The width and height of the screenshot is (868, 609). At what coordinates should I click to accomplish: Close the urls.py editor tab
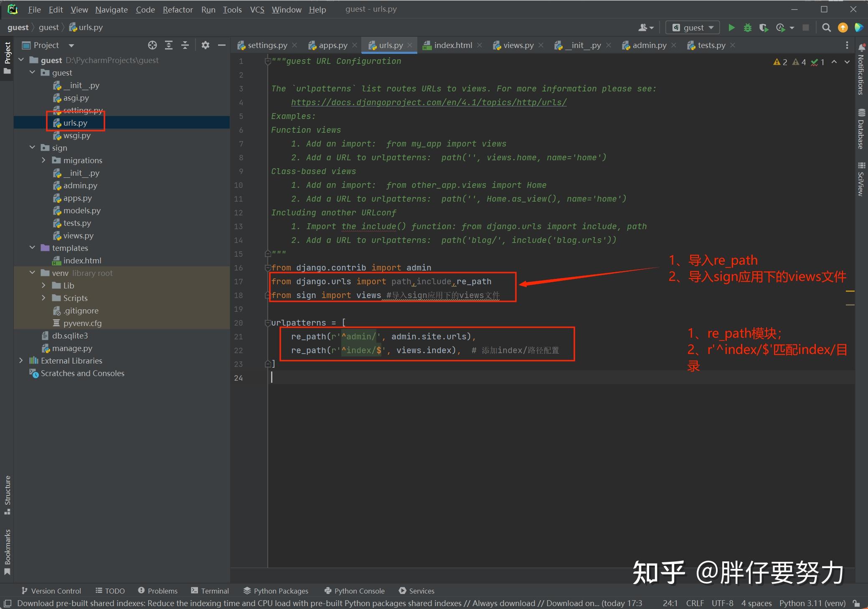point(410,45)
